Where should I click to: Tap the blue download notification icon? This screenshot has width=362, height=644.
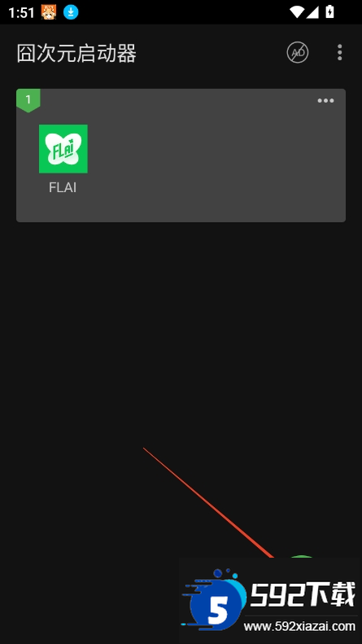[71, 12]
